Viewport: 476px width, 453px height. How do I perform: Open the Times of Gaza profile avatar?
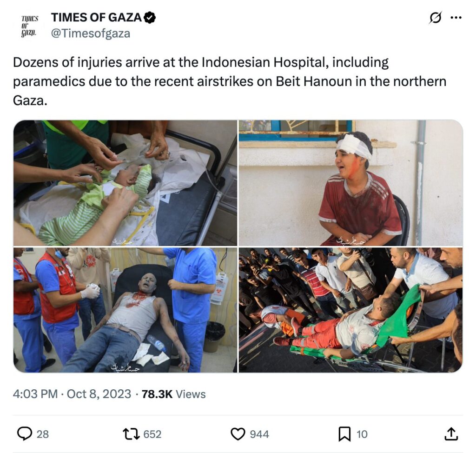(x=29, y=26)
